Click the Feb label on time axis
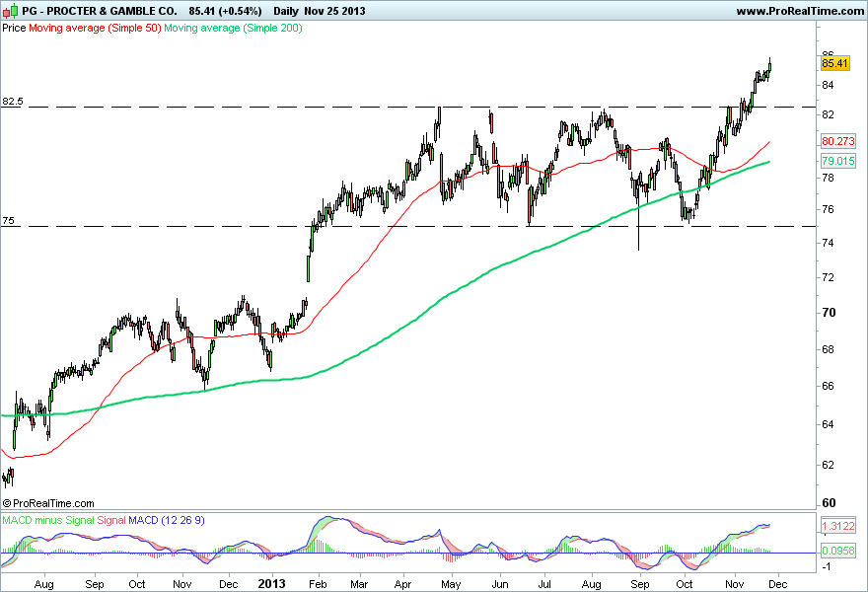Screen dimensions: 868x592 click(318, 584)
